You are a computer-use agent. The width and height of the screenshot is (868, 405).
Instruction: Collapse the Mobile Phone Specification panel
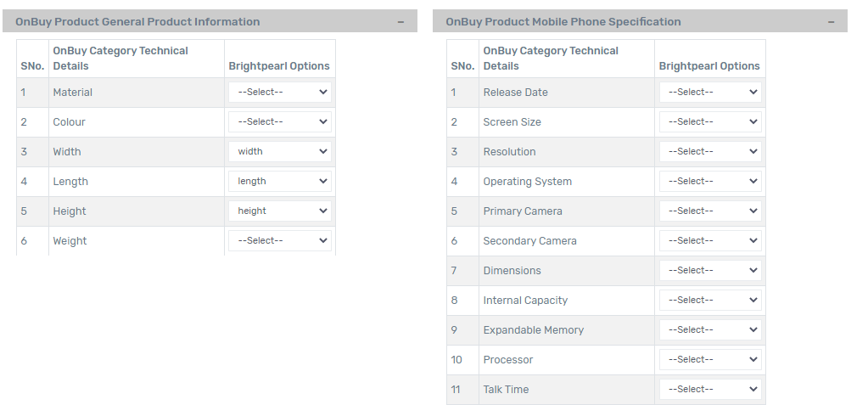coord(832,22)
